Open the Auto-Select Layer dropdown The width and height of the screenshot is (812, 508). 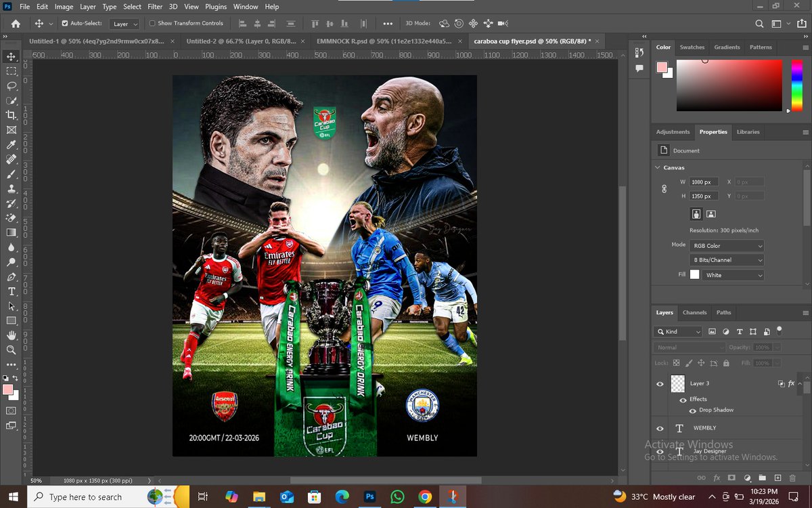coord(125,24)
